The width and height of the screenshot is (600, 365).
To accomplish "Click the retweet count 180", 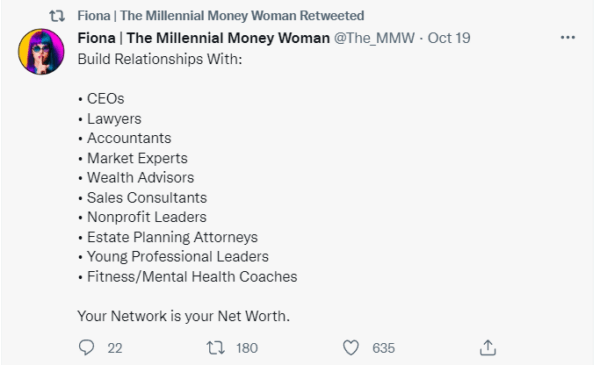I will point(247,348).
